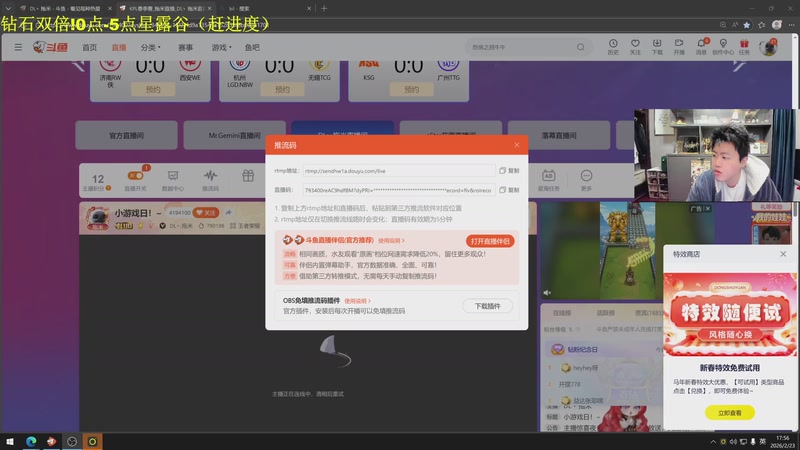Open user heyhey呀 in ranking list
The width and height of the screenshot is (800, 450).
tap(585, 367)
